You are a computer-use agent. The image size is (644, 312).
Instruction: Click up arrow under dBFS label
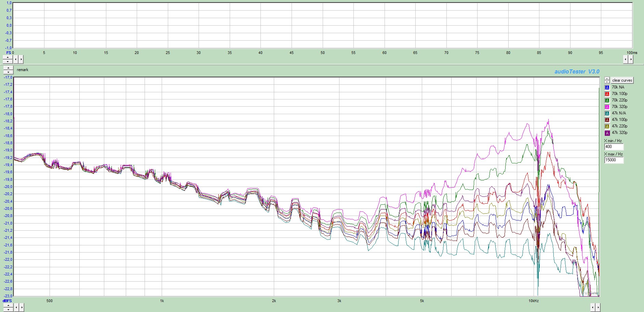[8, 306]
